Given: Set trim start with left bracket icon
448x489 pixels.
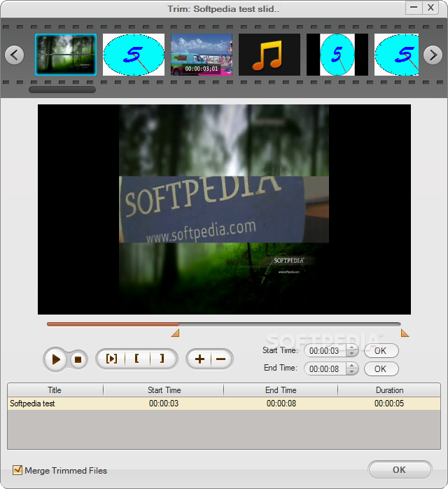Looking at the screenshot, I should 137,359.
